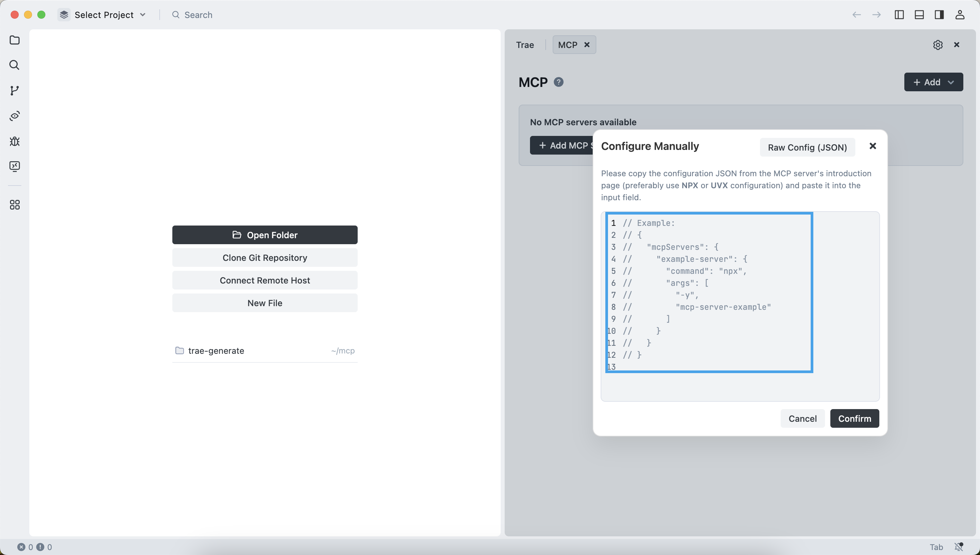Cancel the Configure Manually dialog
Screen dimensions: 980x555
coord(802,418)
